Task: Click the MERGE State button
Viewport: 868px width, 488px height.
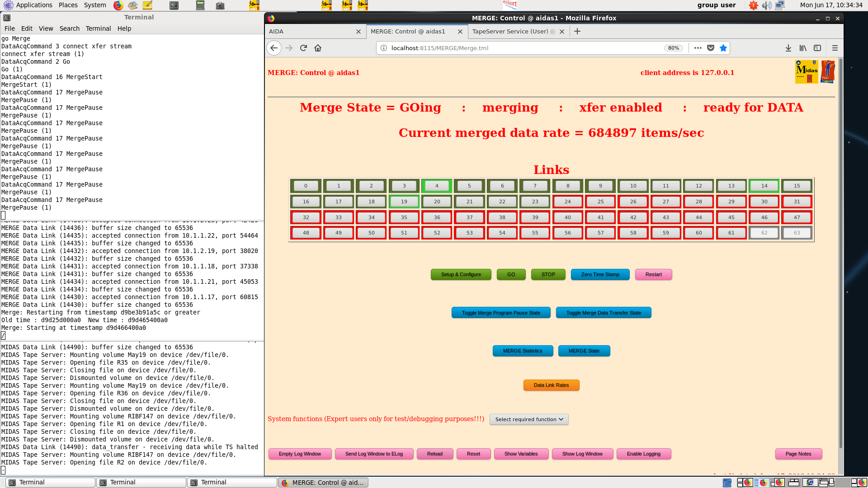Action: [584, 351]
